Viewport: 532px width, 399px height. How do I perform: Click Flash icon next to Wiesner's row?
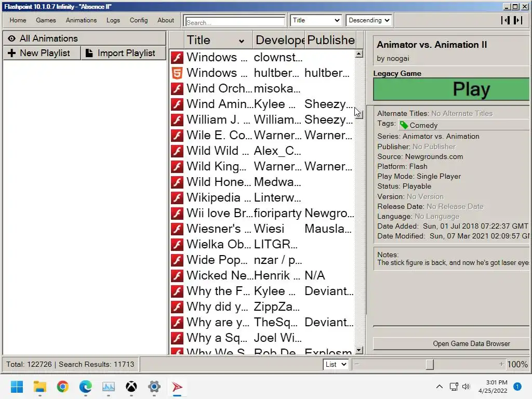(177, 229)
